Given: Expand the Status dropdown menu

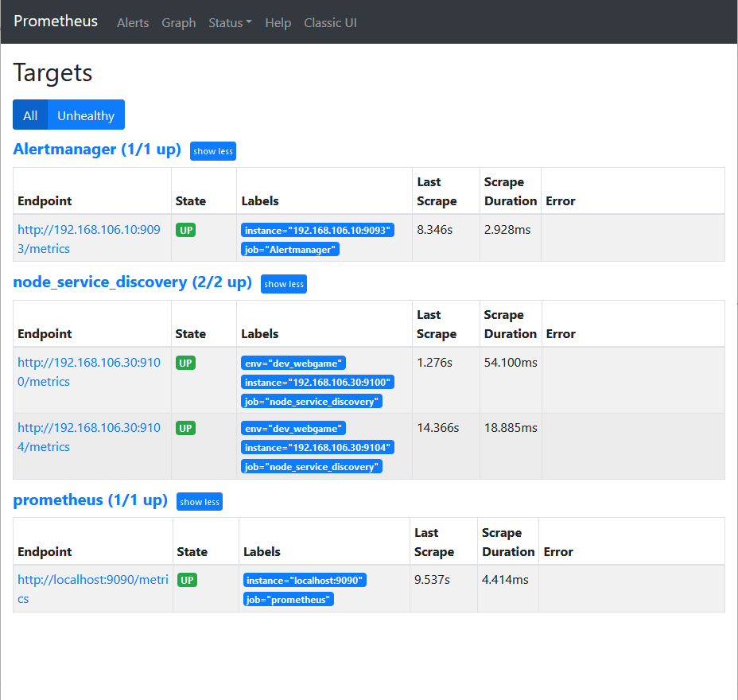Looking at the screenshot, I should [230, 22].
